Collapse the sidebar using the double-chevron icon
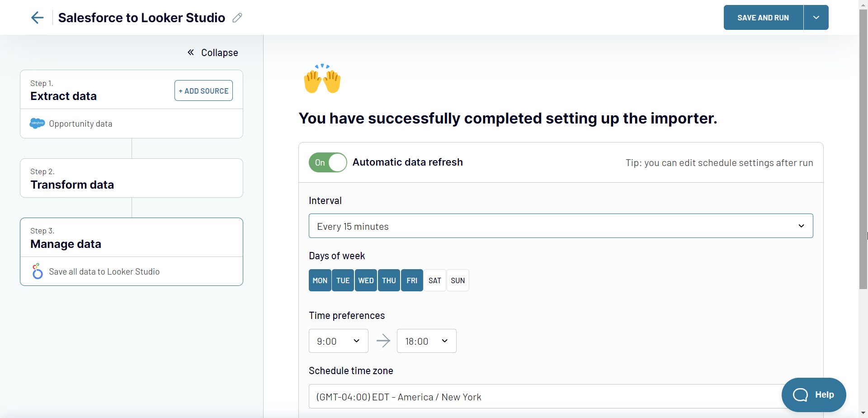The height and width of the screenshot is (418, 868). tap(191, 52)
